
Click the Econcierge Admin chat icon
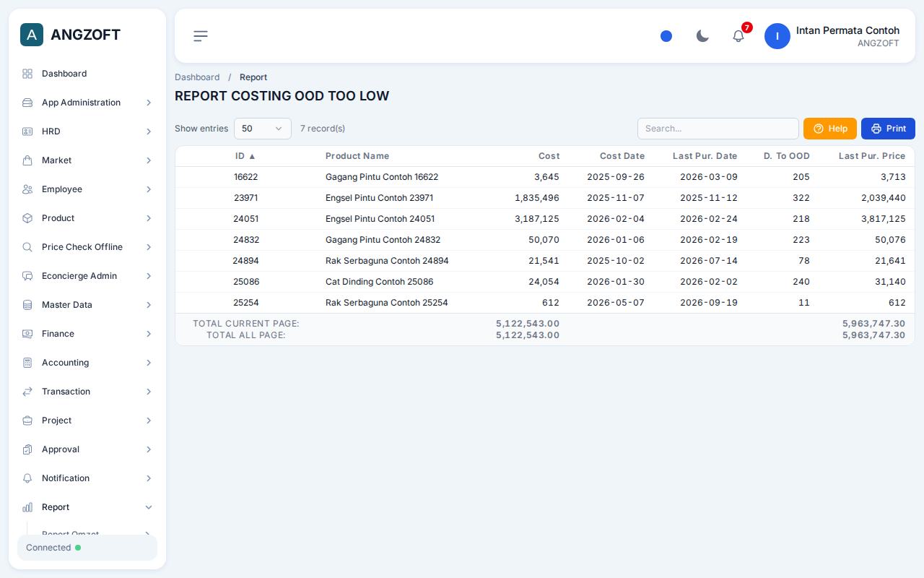(27, 276)
